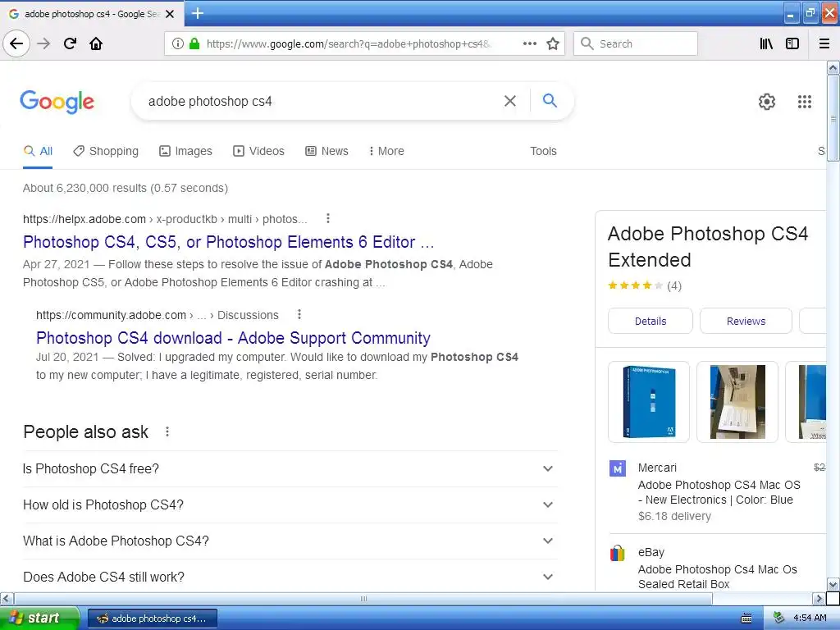Bookmark this page with the star icon
This screenshot has height=630, width=840.
coord(553,43)
